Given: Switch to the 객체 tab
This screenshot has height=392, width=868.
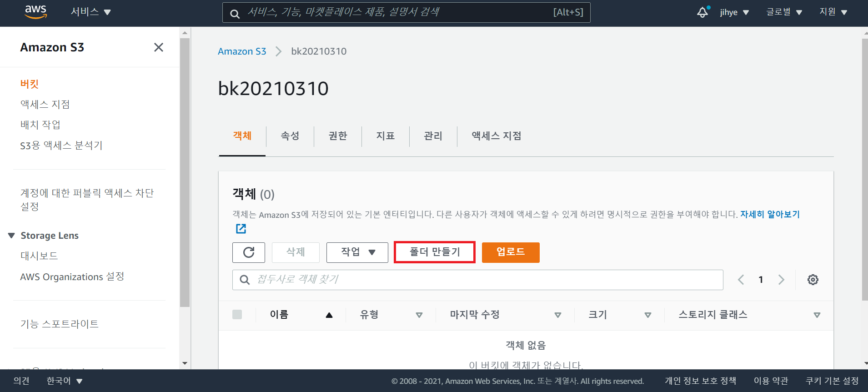Looking at the screenshot, I should [x=242, y=136].
